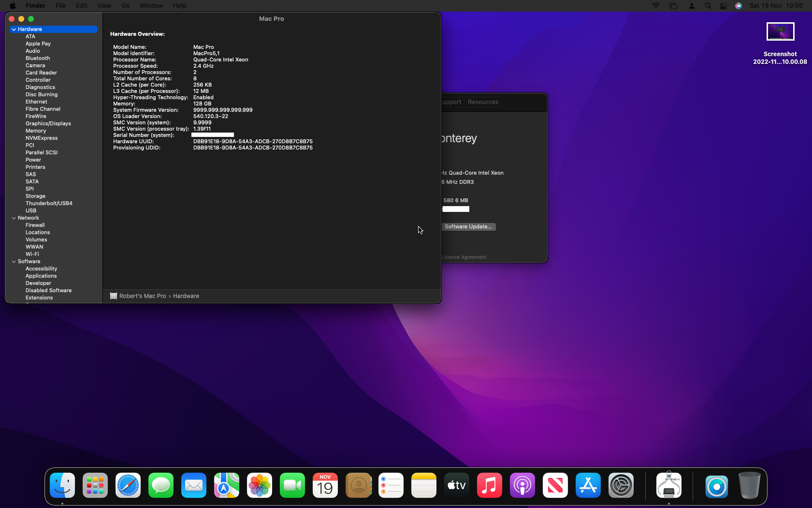
Task: Open News app in Dock
Action: [555, 485]
